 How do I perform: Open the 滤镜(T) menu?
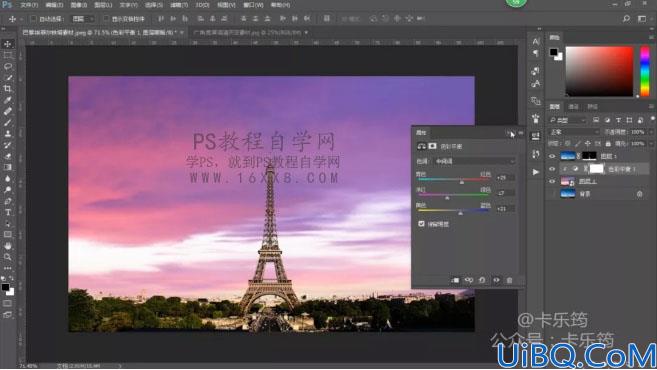(x=179, y=5)
